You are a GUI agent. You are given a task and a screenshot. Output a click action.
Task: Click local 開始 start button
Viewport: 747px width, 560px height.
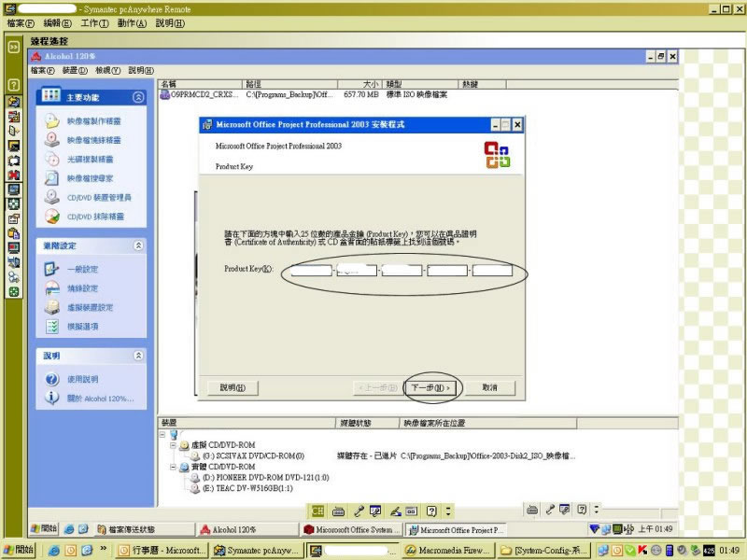pyautogui.click(x=19, y=550)
